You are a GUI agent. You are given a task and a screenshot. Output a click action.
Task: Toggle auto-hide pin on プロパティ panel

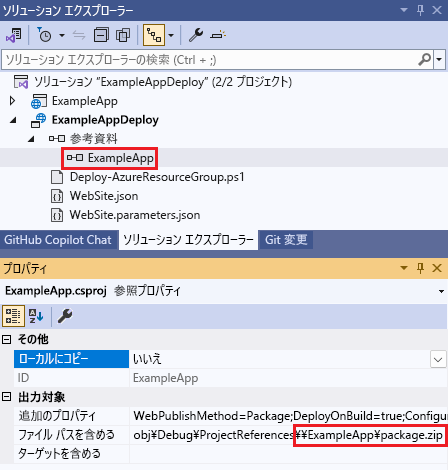coord(421,268)
